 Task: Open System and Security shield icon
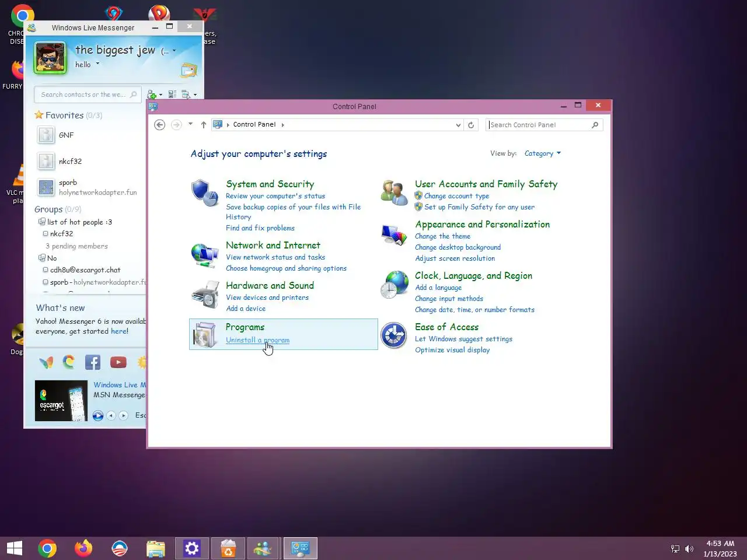pos(204,193)
